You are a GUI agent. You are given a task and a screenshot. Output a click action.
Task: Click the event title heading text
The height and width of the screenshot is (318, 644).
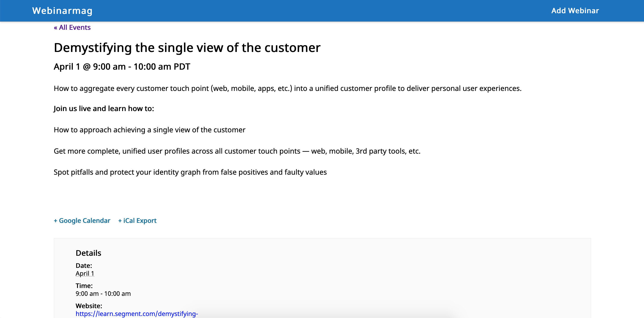point(187,47)
